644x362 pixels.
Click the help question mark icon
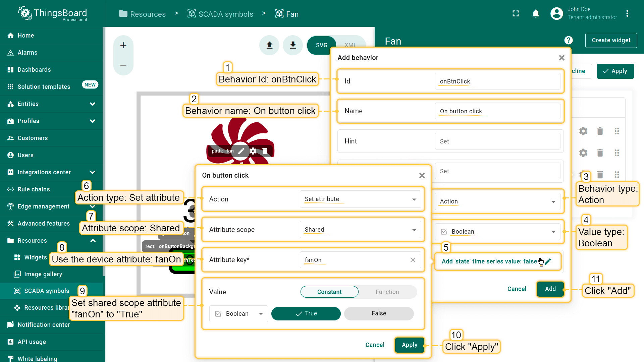coord(568,41)
